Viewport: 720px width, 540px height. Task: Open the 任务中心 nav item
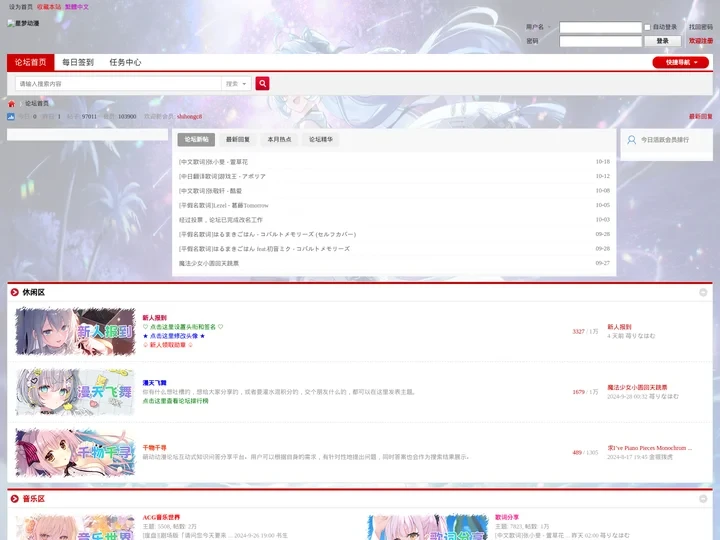point(125,62)
